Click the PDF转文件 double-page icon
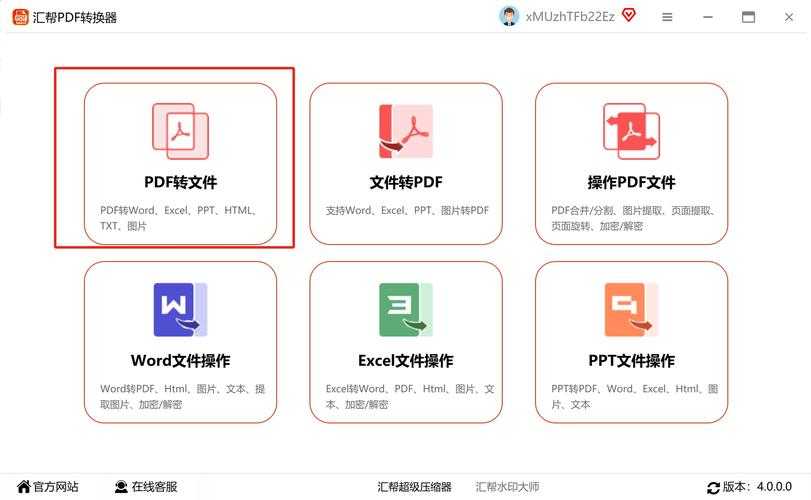 click(180, 131)
